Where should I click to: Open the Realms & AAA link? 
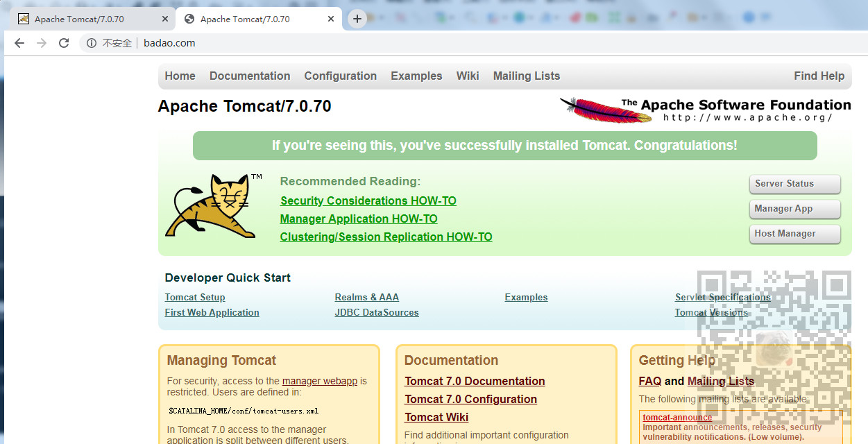[x=367, y=298]
